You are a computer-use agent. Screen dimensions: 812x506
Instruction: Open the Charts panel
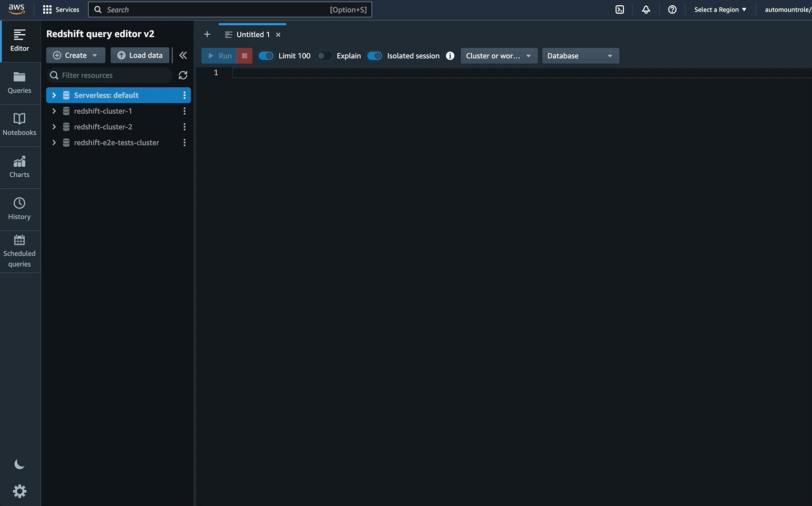tap(20, 167)
